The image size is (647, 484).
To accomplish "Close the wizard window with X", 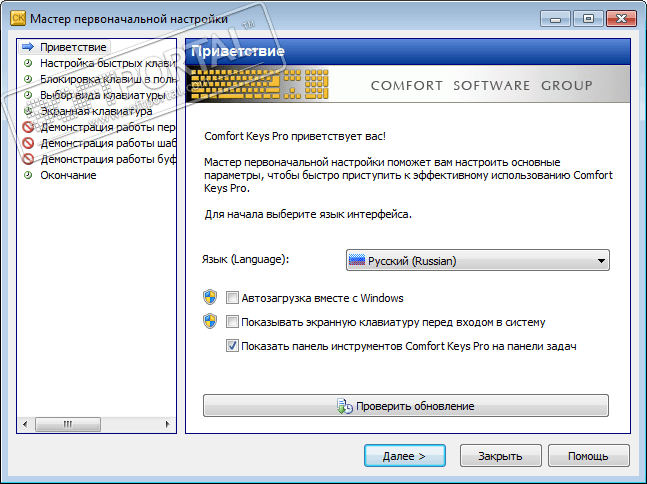I will pos(621,19).
